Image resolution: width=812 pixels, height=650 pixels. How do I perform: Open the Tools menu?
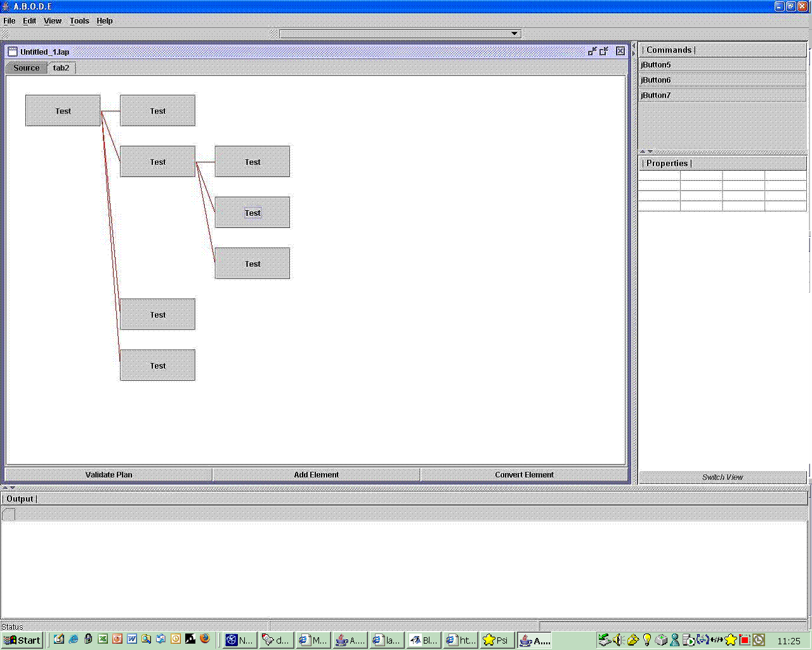pos(79,21)
